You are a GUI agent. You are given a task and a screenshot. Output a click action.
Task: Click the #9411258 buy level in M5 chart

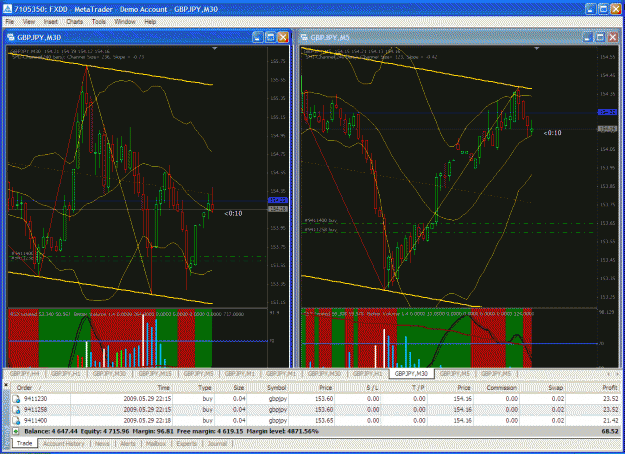[321, 230]
